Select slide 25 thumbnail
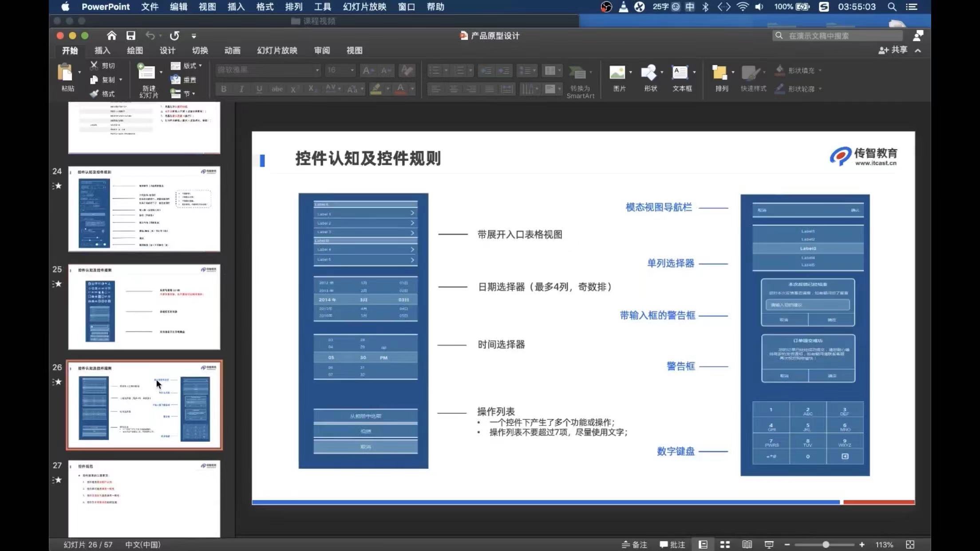The image size is (980, 551). (144, 307)
